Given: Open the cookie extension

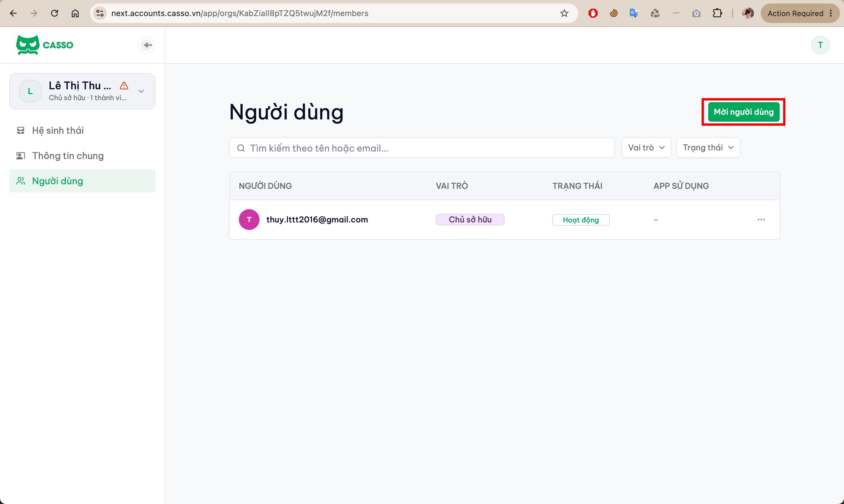Looking at the screenshot, I should (x=613, y=13).
